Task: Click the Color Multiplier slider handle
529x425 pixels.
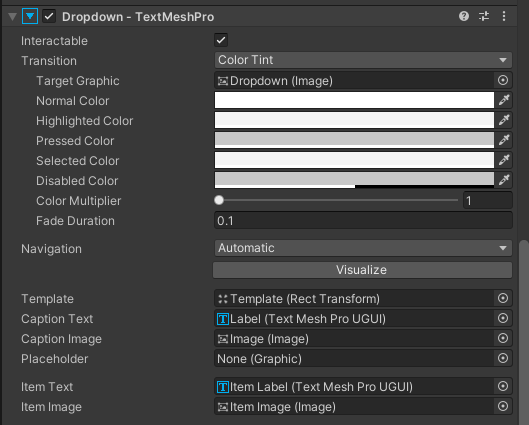Action: tap(219, 200)
